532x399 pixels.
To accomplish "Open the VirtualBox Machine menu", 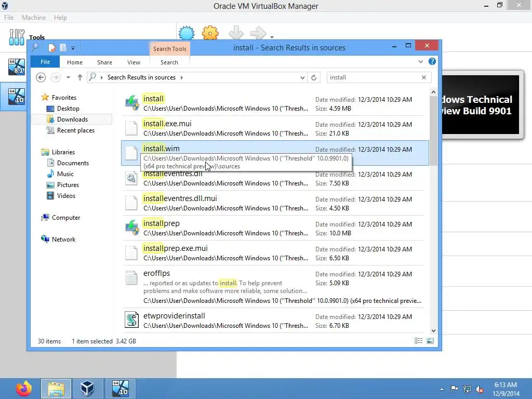I will click(x=34, y=18).
